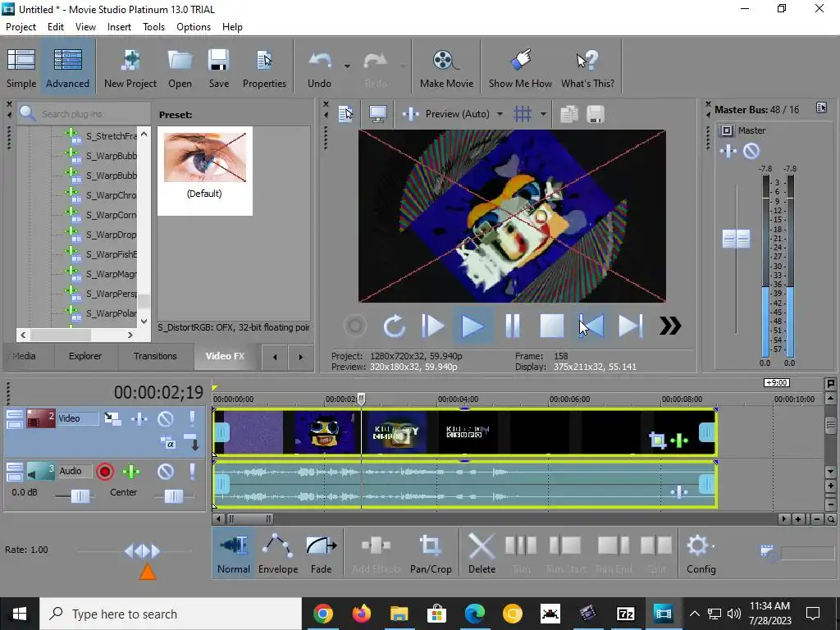The image size is (840, 630).
Task: Copy snapshot to clipboard icon
Action: click(x=569, y=113)
